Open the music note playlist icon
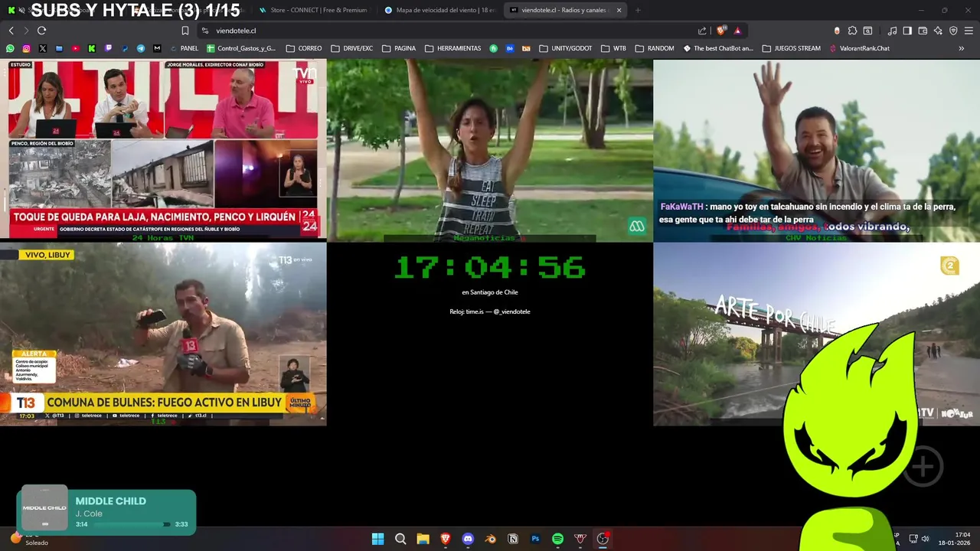This screenshot has height=551, width=980. tap(892, 31)
